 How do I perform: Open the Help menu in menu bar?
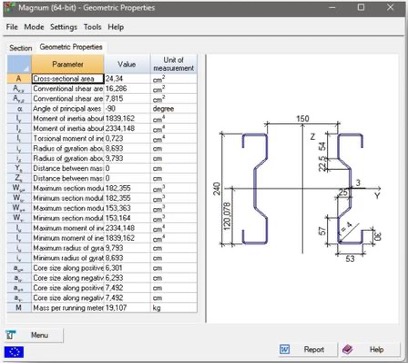tap(115, 27)
